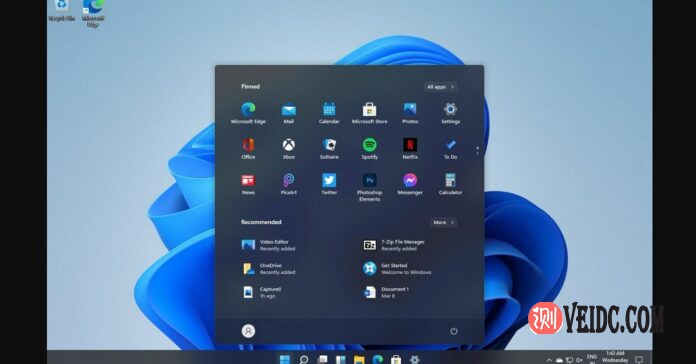Image resolution: width=696 pixels, height=364 pixels.
Task: Launch the Messenger app
Action: pos(410,184)
